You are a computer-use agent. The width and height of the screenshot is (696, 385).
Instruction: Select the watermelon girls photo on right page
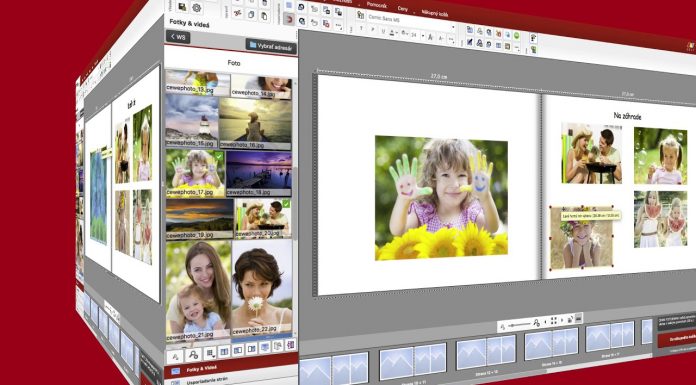[x=661, y=219]
